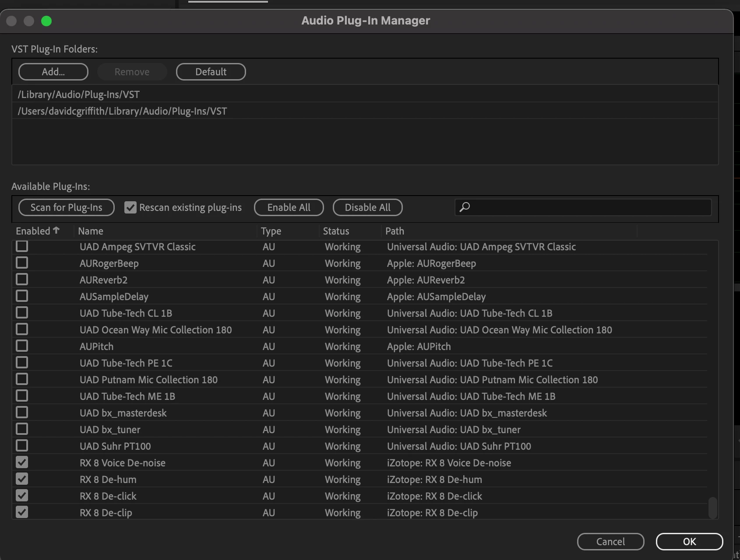Click the plug-in search field
This screenshot has height=560, width=740.
click(583, 207)
